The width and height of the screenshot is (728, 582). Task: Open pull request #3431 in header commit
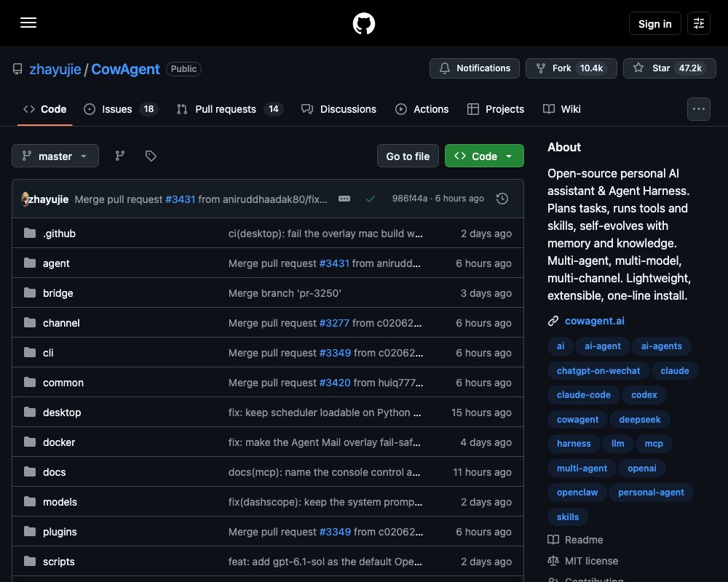[180, 199]
